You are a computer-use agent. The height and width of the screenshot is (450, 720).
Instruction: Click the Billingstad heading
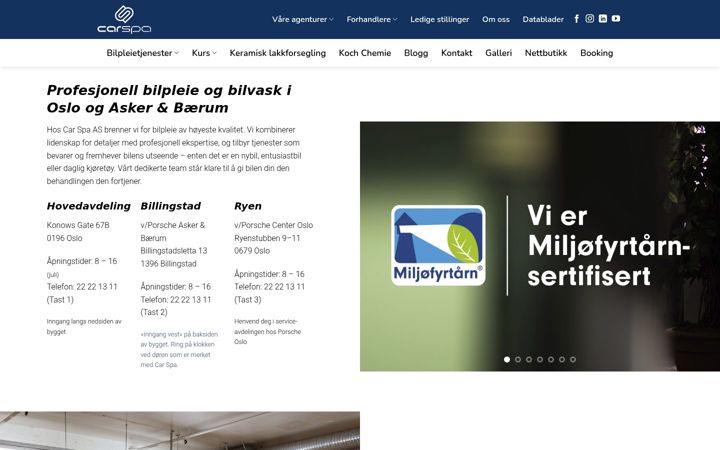click(170, 206)
